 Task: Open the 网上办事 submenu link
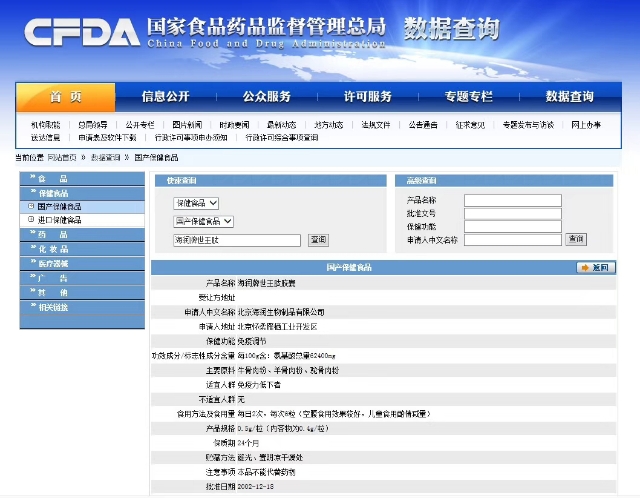coord(586,125)
